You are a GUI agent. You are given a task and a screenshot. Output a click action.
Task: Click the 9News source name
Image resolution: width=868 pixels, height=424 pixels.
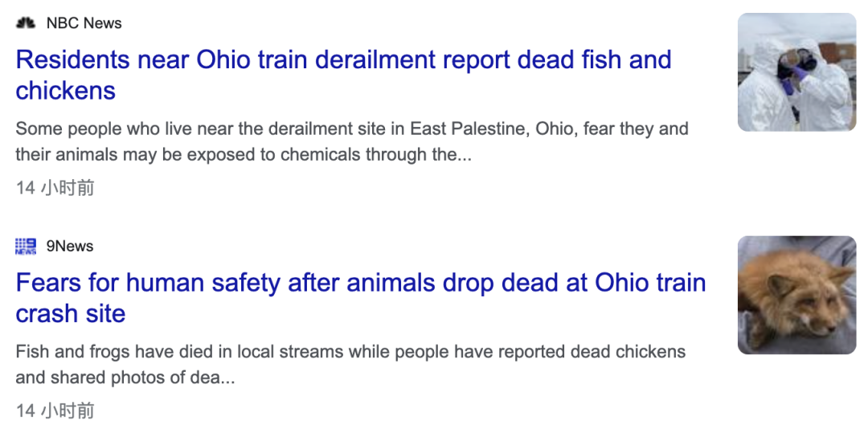[x=70, y=246]
